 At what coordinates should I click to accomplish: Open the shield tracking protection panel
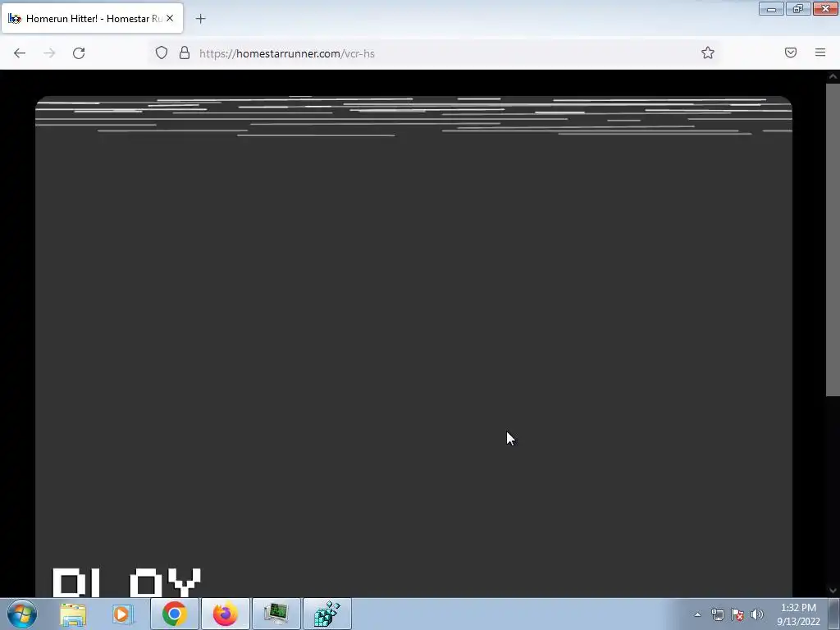162,52
